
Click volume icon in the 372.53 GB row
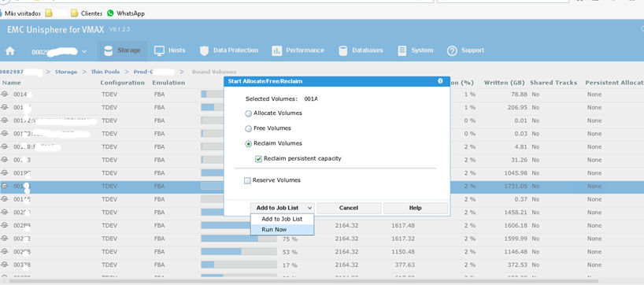[x=5, y=265]
